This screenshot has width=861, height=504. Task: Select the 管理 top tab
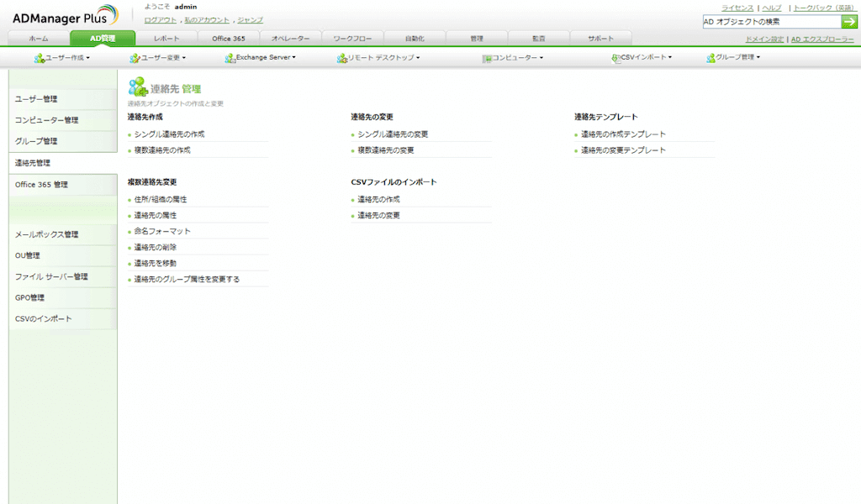click(477, 39)
